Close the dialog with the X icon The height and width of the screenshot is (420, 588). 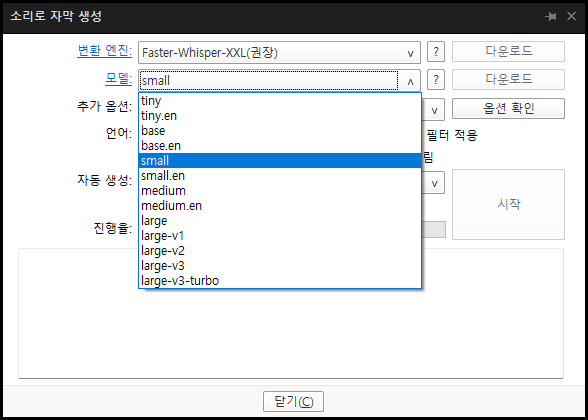pyautogui.click(x=571, y=16)
